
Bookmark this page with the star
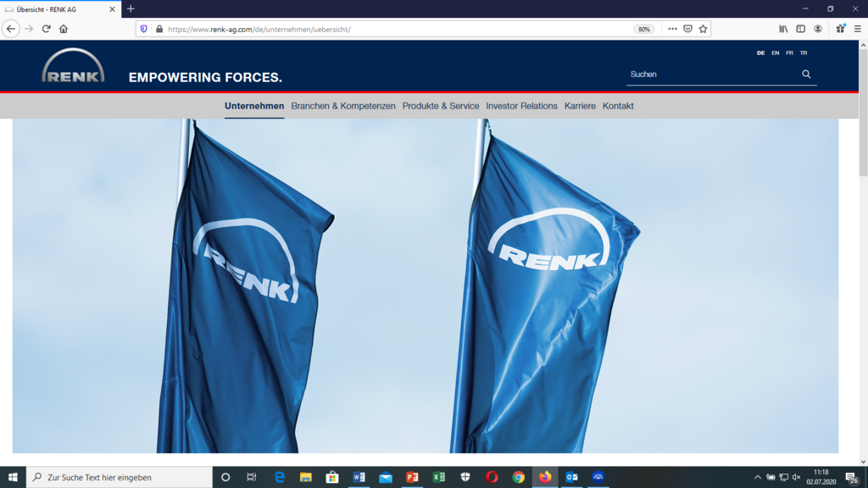(703, 29)
